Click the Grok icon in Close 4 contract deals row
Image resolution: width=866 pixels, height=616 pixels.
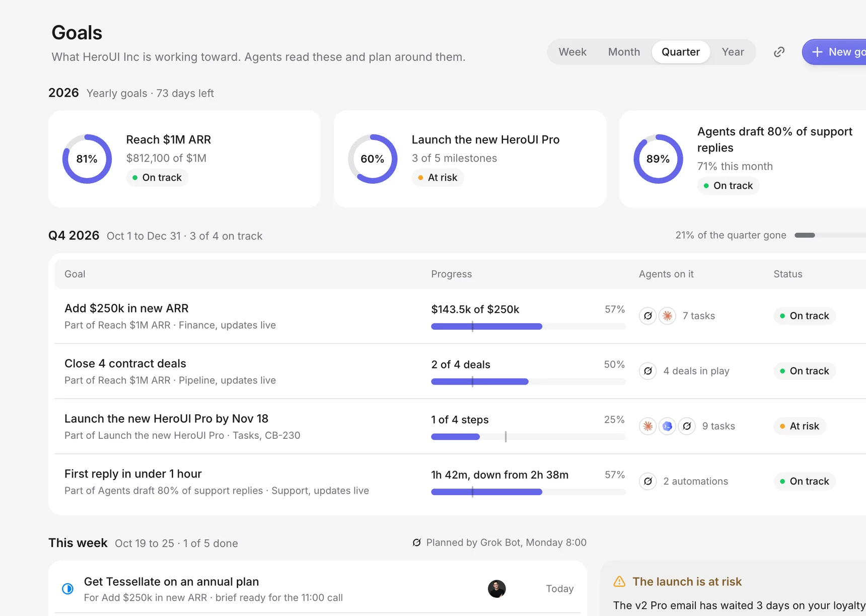click(x=648, y=371)
